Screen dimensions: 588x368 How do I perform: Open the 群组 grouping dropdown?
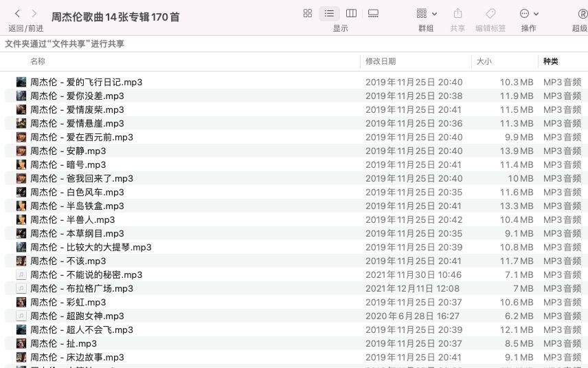click(x=427, y=14)
